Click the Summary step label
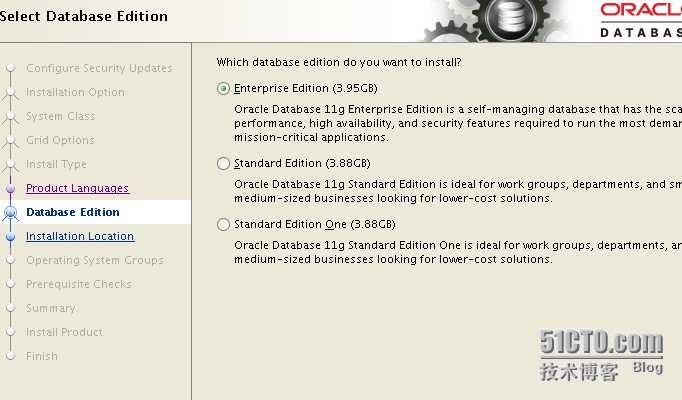The height and width of the screenshot is (400, 682). [50, 308]
